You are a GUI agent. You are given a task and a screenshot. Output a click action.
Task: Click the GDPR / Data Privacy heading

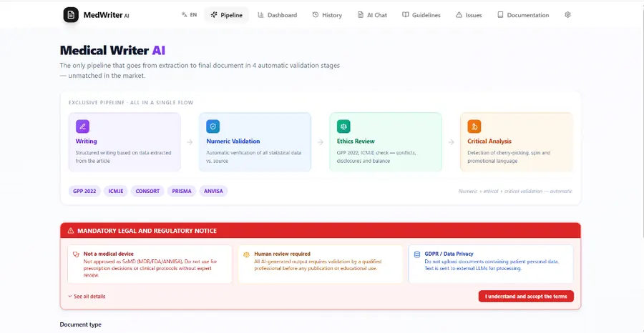click(x=449, y=254)
